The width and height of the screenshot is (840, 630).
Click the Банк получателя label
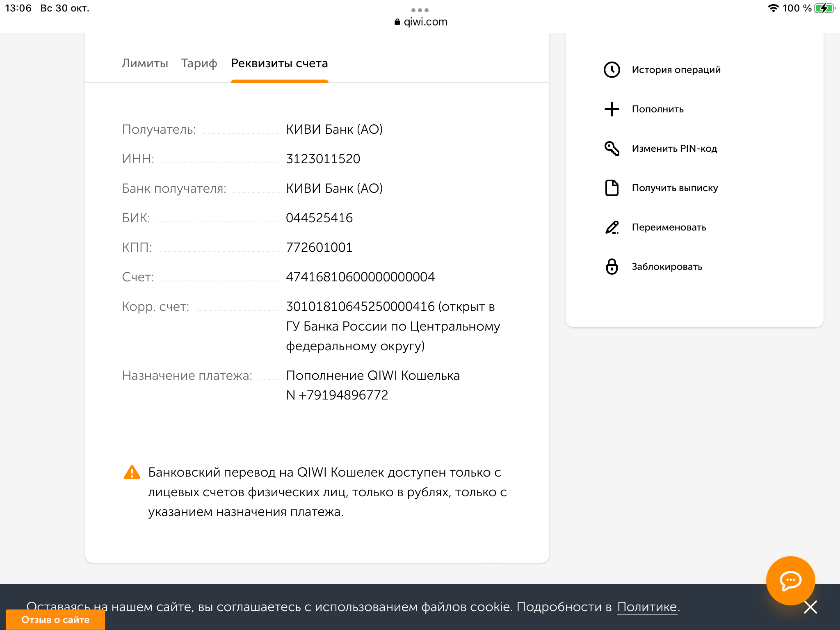click(x=174, y=188)
